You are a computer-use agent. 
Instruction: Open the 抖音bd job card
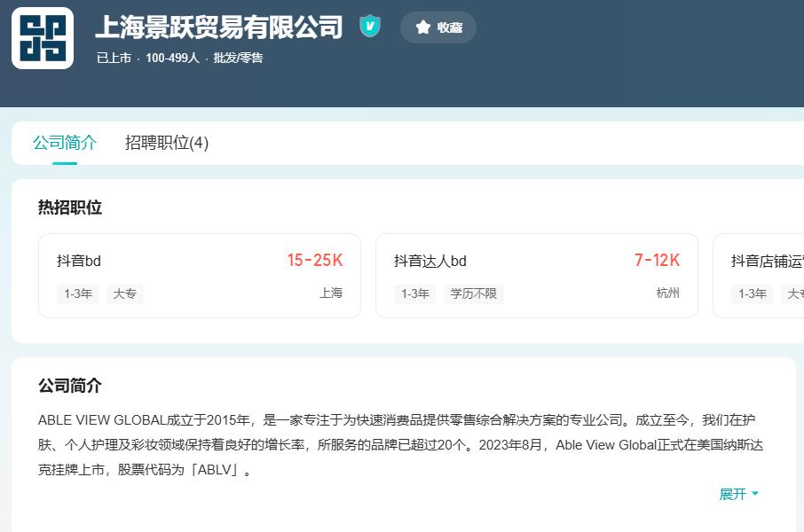point(200,276)
